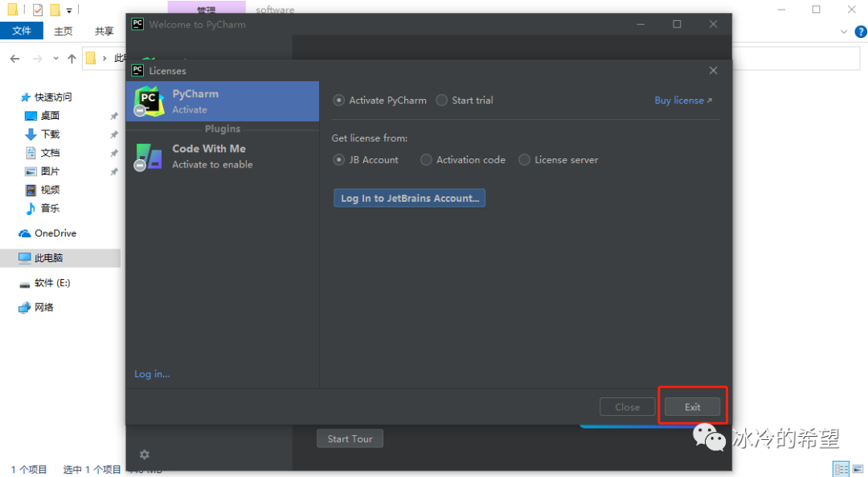This screenshot has height=477, width=868.
Task: Select PyCharm in the Licenses product list
Action: pos(223,101)
